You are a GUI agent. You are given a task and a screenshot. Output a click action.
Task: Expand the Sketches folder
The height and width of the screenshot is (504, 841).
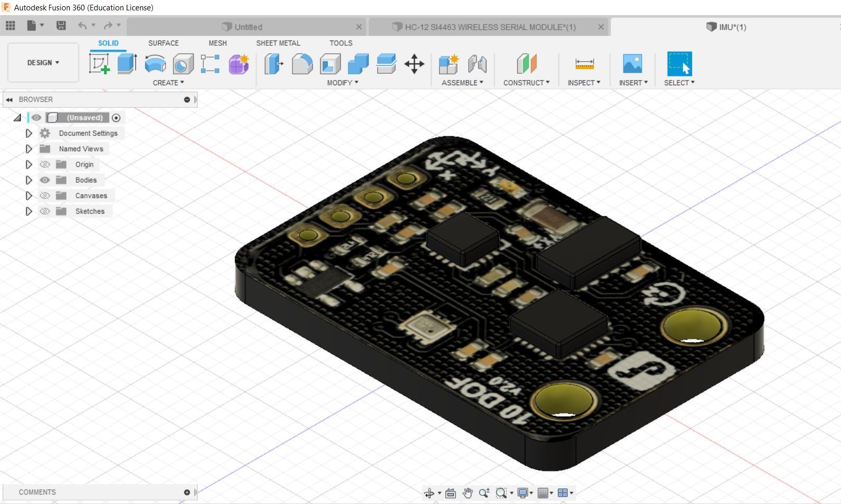29,211
